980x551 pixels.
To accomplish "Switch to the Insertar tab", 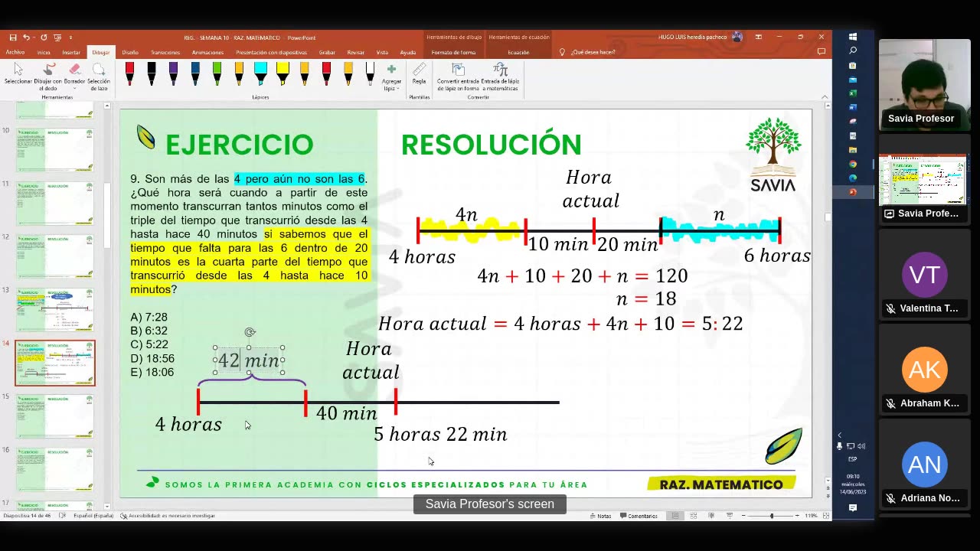I will (x=71, y=52).
